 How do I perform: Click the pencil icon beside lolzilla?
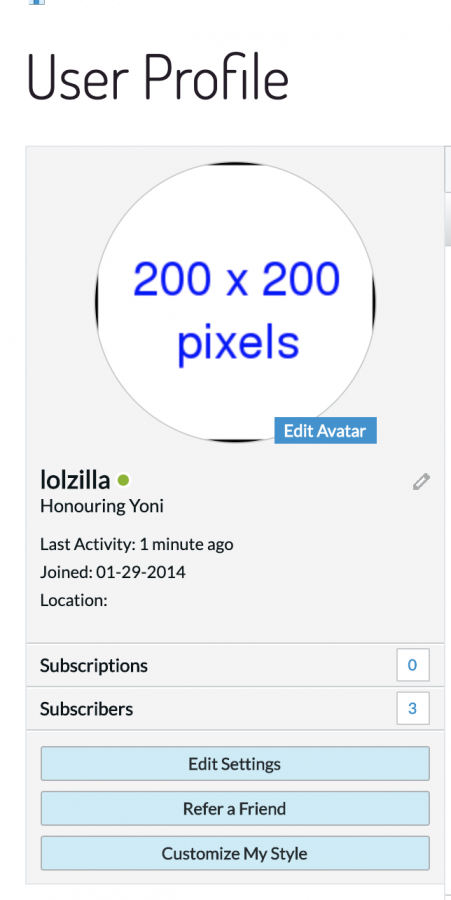tap(421, 482)
